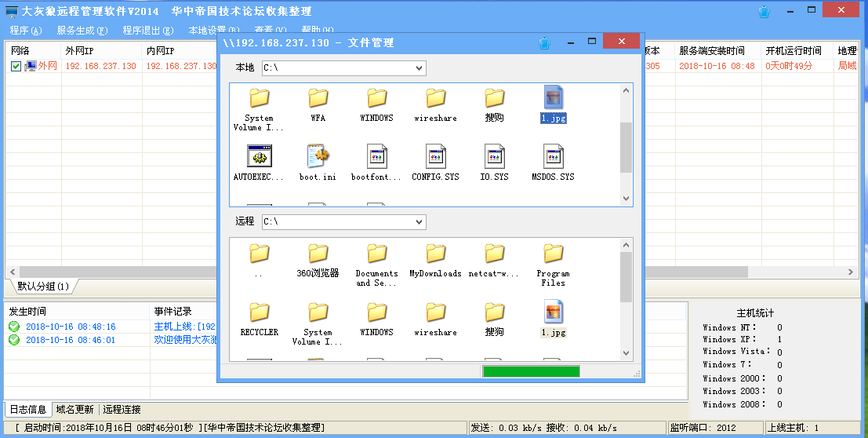This screenshot has width=868, height=438.
Task: Click 服务端安装时间 column header
Action: (x=718, y=50)
